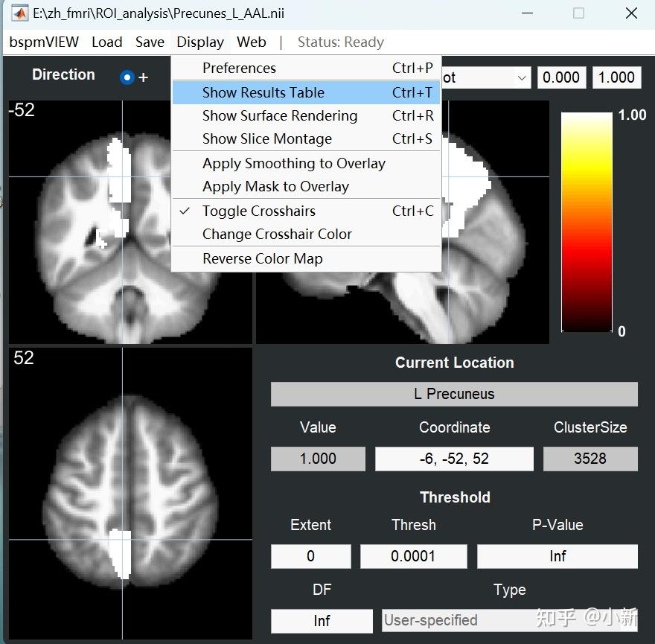Click the Thresh field showing 0.0001
Screen dimensions: 655x644
coord(413,556)
